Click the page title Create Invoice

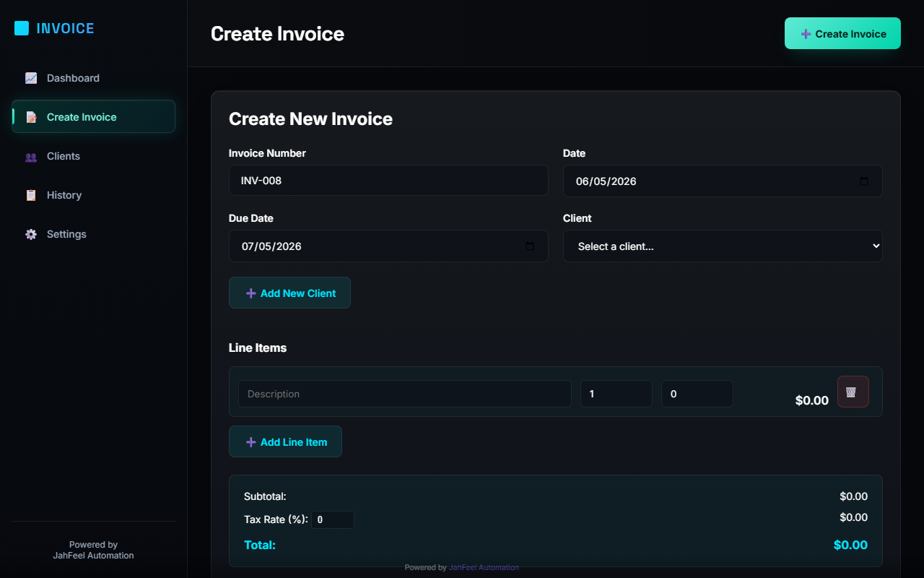coord(277,34)
